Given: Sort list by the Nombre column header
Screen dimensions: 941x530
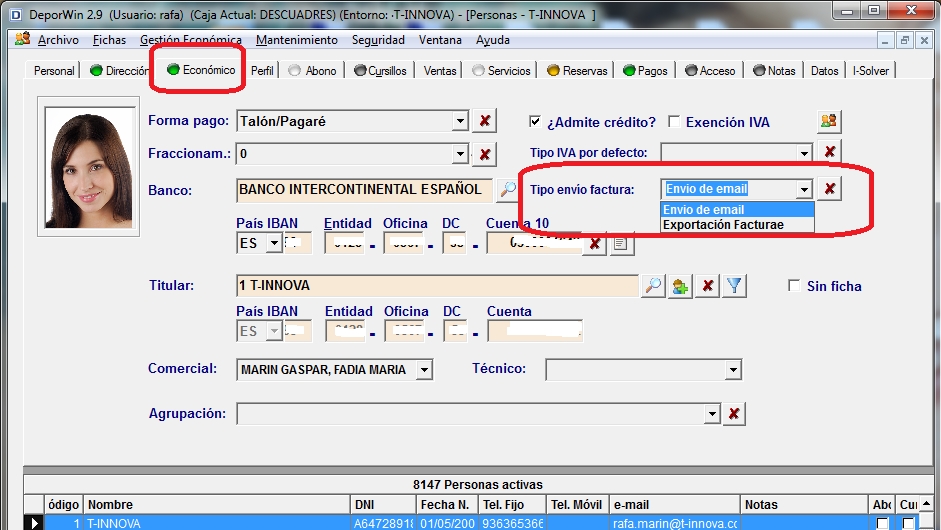Looking at the screenshot, I should pos(217,505).
